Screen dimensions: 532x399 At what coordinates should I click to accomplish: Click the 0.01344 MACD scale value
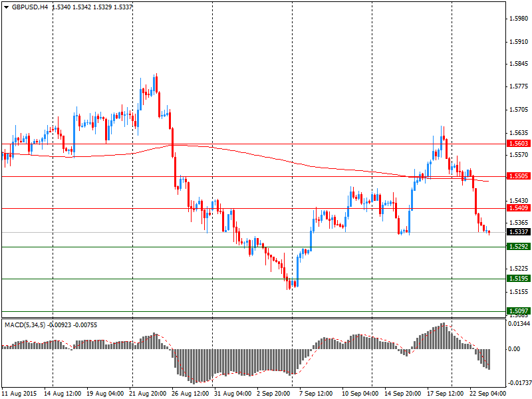pyautogui.click(x=519, y=324)
